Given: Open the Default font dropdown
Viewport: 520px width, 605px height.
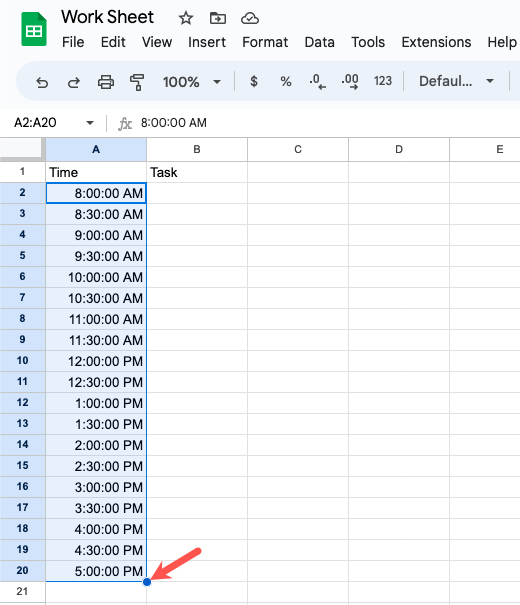Looking at the screenshot, I should pos(456,81).
